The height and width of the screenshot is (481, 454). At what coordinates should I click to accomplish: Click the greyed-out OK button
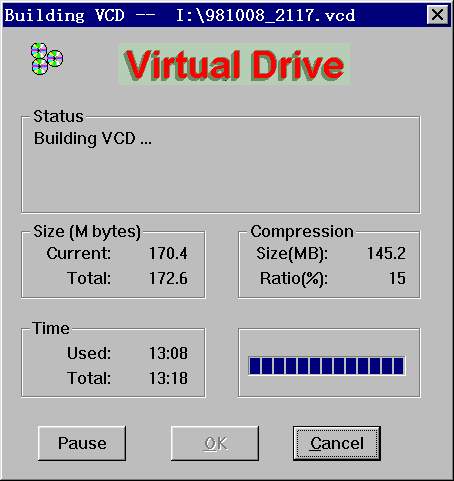click(x=215, y=443)
